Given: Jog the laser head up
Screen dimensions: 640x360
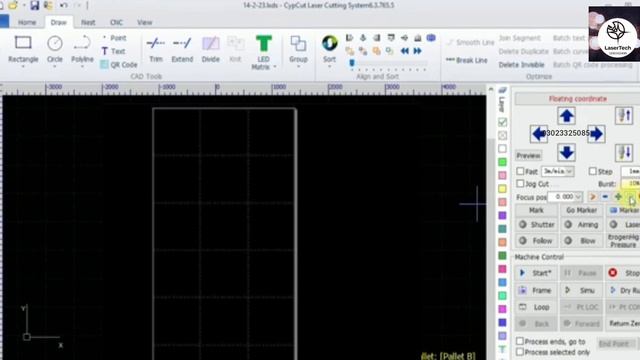Looking at the screenshot, I should click(x=567, y=116).
